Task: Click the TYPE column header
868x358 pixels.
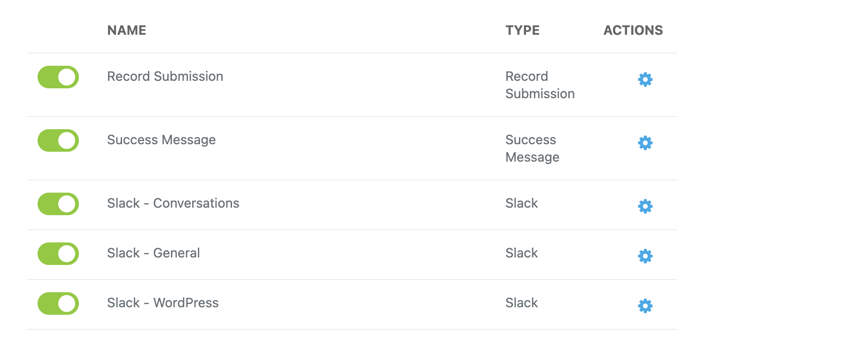Action: 522,31
